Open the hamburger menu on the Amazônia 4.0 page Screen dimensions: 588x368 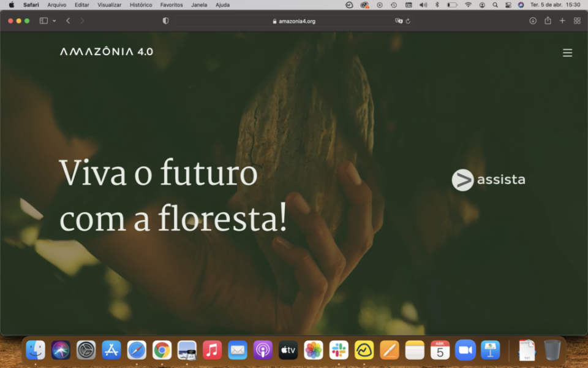[x=567, y=53]
